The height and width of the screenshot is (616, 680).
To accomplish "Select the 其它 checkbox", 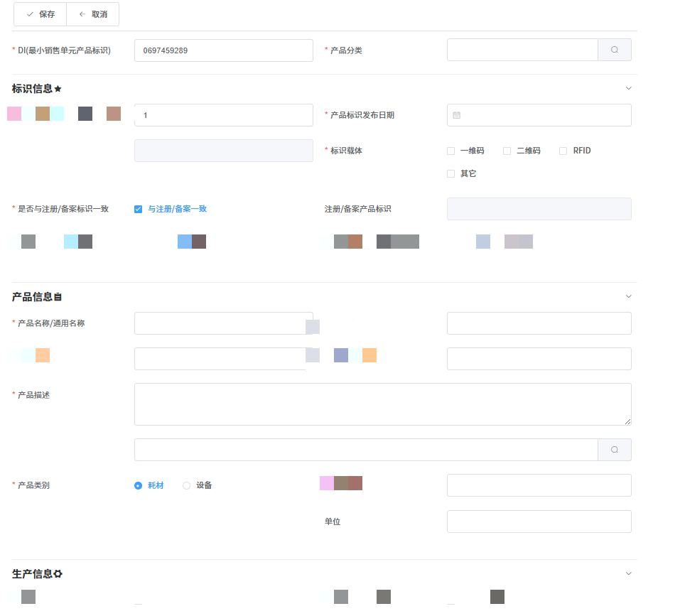I will point(451,173).
